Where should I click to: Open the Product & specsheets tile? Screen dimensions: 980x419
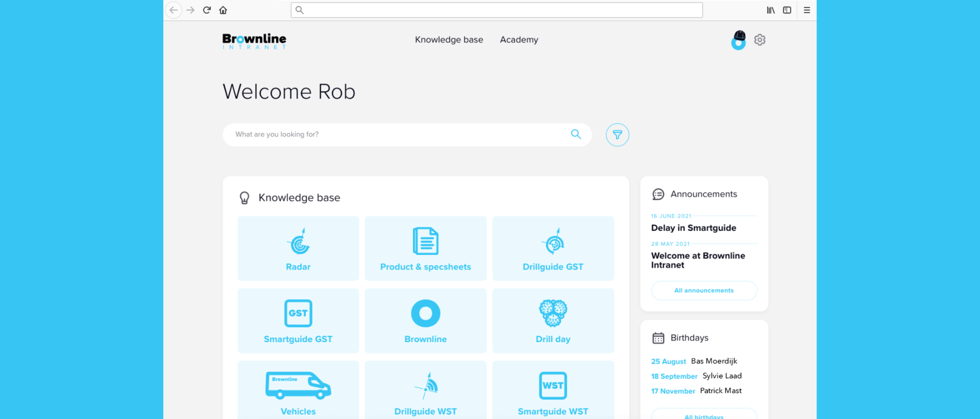(x=425, y=248)
